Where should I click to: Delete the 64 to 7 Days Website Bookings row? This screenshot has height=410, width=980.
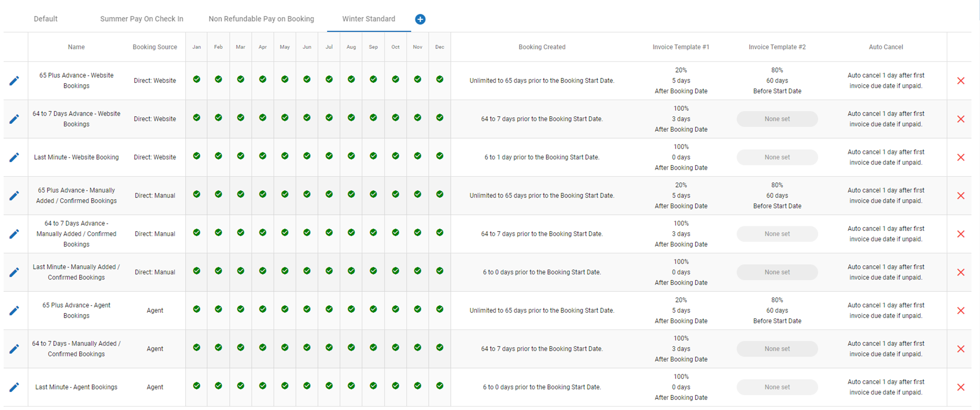[x=961, y=119]
